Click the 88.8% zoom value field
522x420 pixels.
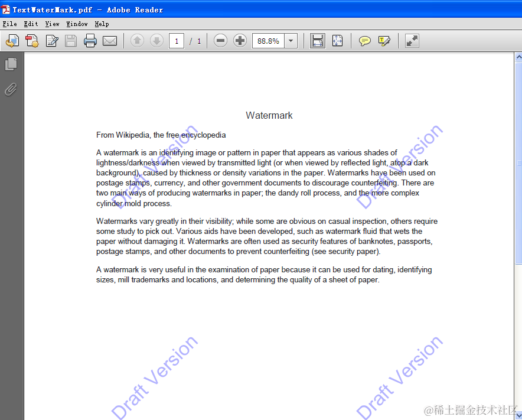pos(268,41)
